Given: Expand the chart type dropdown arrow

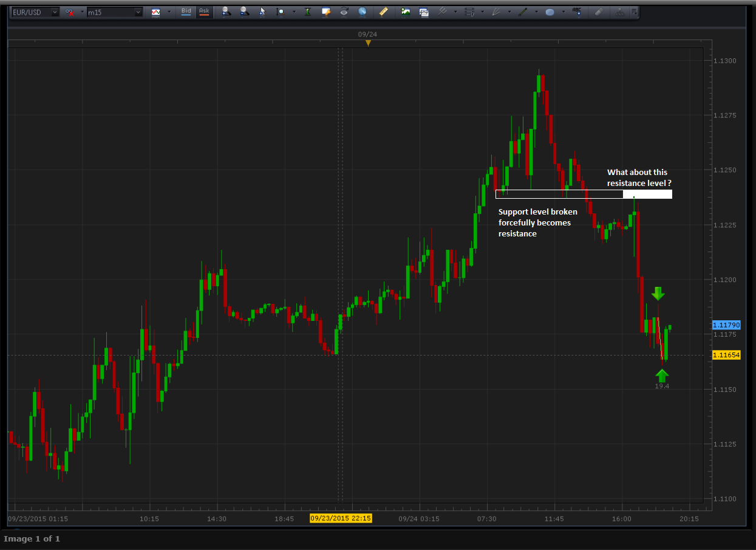Looking at the screenshot, I should 169,12.
